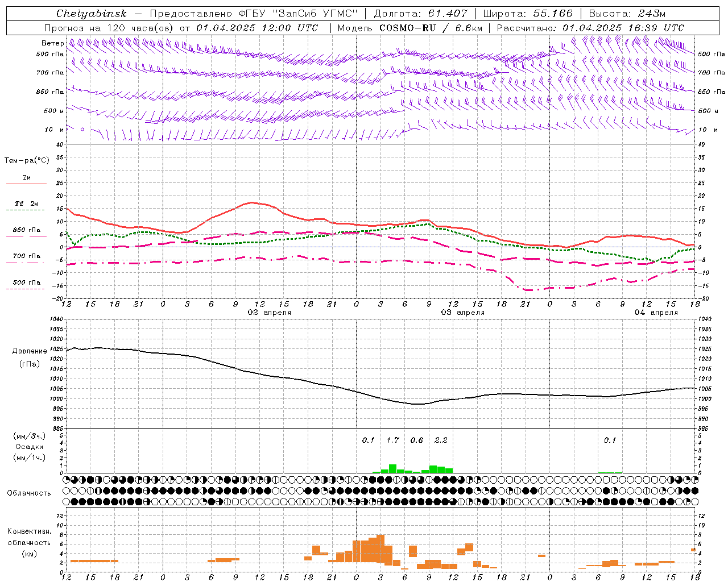Screen dimensions: 728x582
Task: Click the '04 апреля' date label
Action: [x=656, y=313]
